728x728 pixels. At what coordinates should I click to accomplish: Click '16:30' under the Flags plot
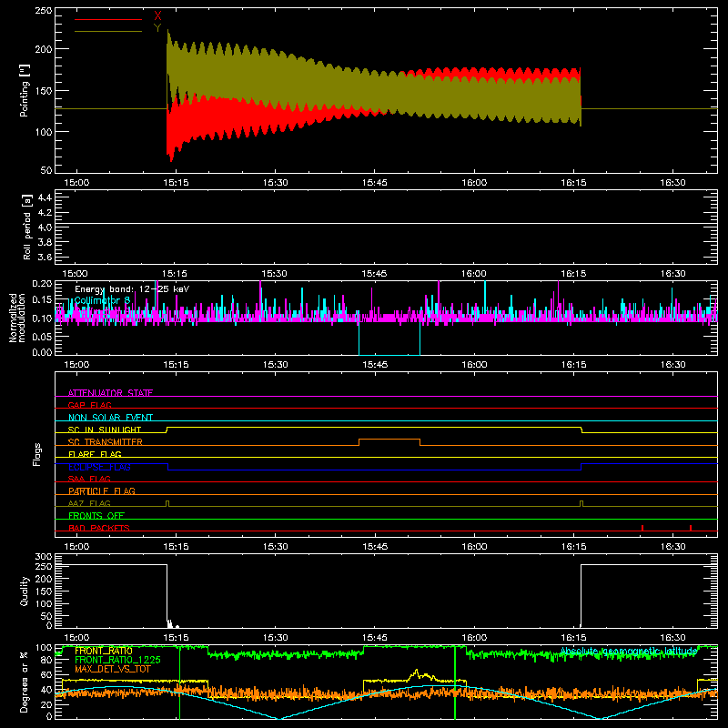click(672, 547)
